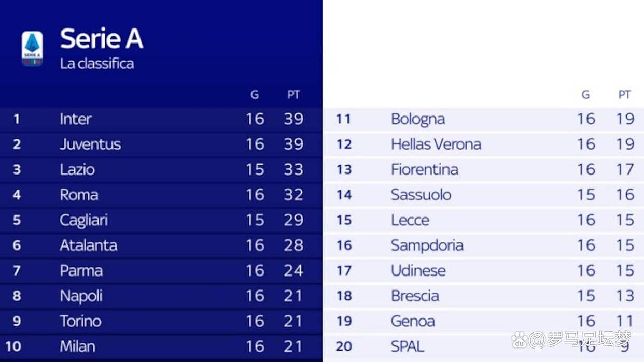Image resolution: width=644 pixels, height=362 pixels.
Task: Click the watermark logo icon near bottom right
Action: [519, 340]
